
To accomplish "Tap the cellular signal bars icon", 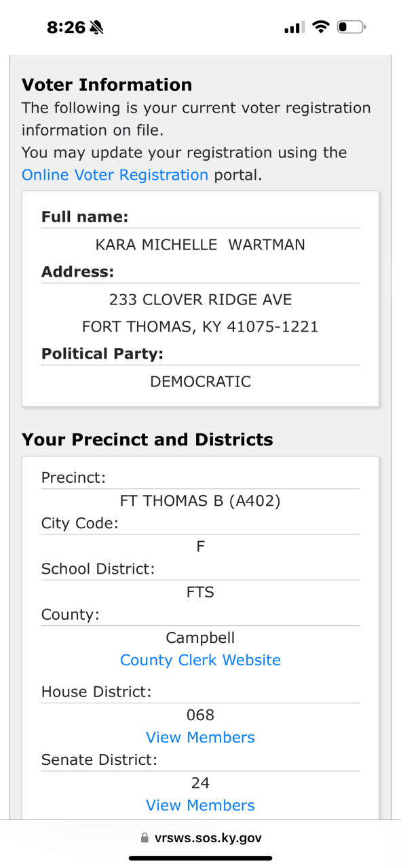I will click(x=294, y=28).
